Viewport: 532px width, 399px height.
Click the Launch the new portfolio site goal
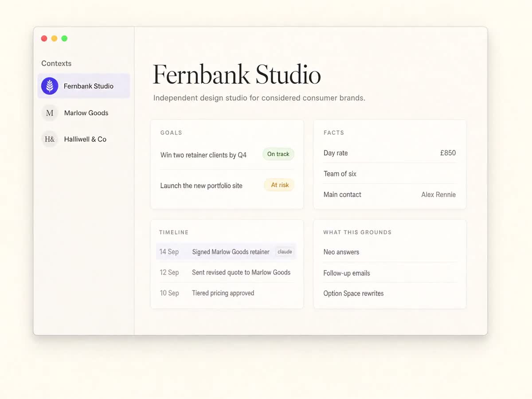click(x=201, y=186)
